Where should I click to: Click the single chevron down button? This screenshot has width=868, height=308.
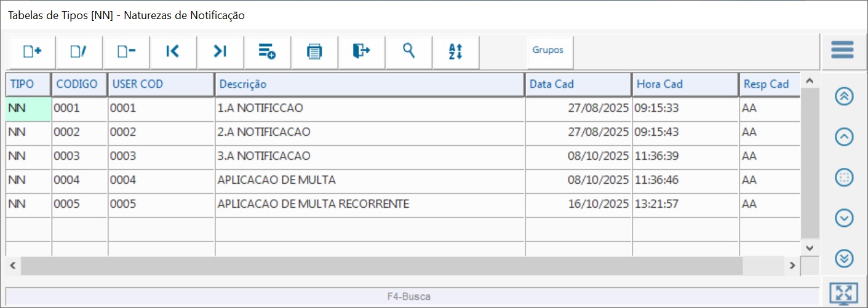click(845, 218)
